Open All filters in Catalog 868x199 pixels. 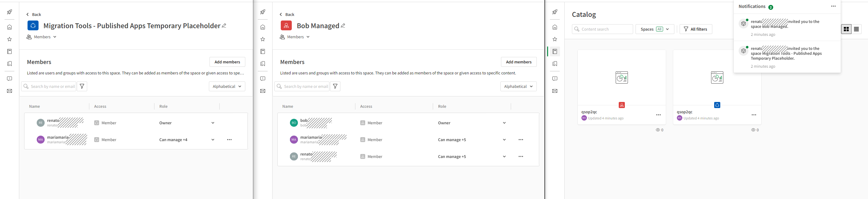696,29
